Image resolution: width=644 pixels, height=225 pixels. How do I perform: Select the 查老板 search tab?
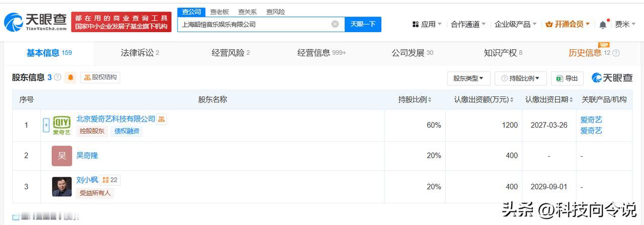coord(219,12)
